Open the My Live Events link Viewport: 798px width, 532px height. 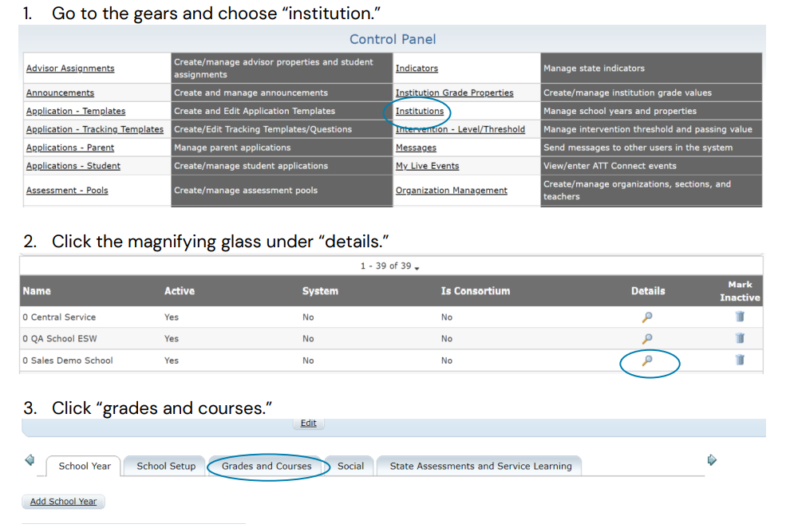[x=428, y=166]
